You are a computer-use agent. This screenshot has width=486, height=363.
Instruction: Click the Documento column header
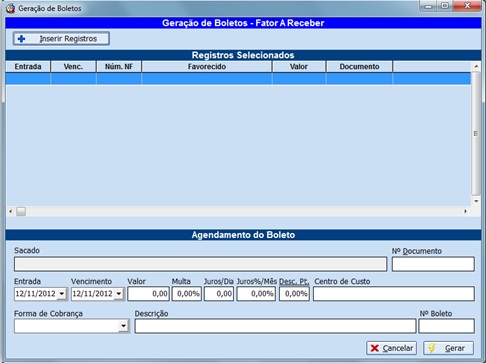(360, 67)
